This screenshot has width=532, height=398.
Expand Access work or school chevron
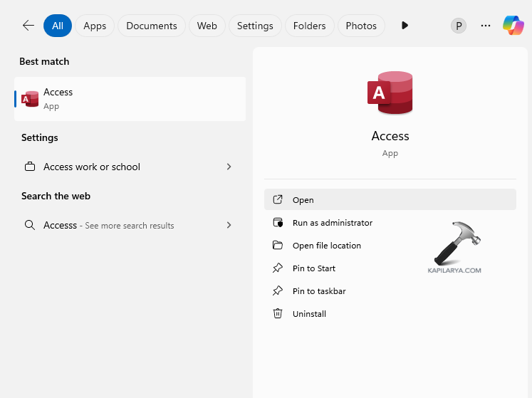click(x=229, y=167)
